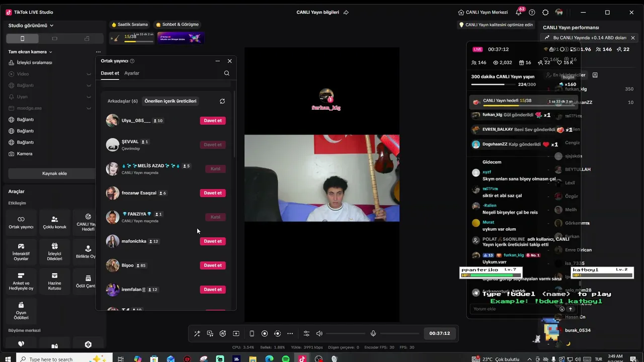
Task: Open the CANLI Yayın Hedefi tool
Action: pos(86,223)
